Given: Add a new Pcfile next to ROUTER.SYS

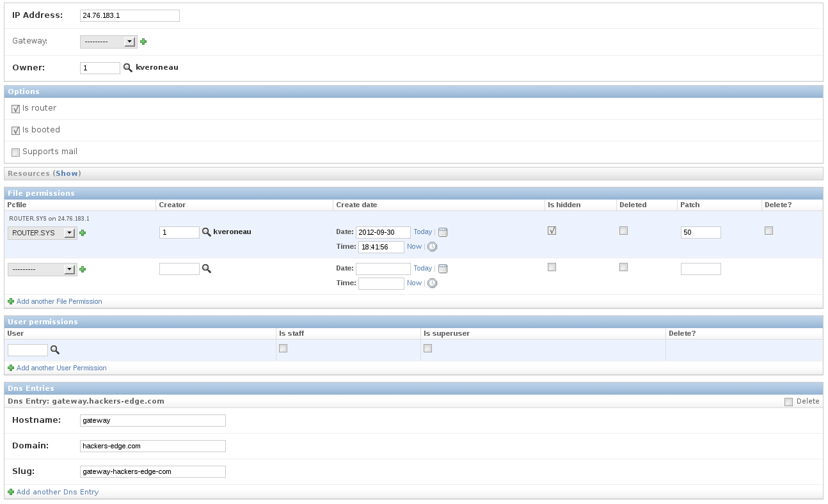Looking at the screenshot, I should [83, 233].
